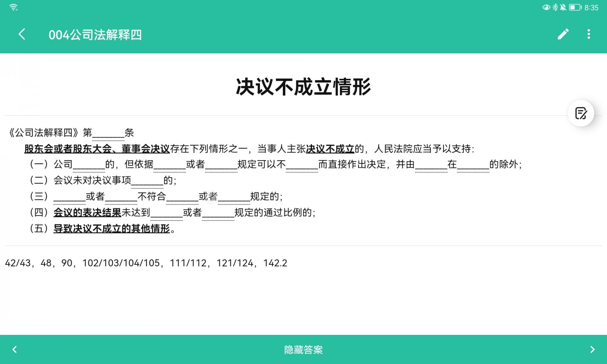Tap the muted bell notification icon
The image size is (607, 364).
click(x=563, y=7)
